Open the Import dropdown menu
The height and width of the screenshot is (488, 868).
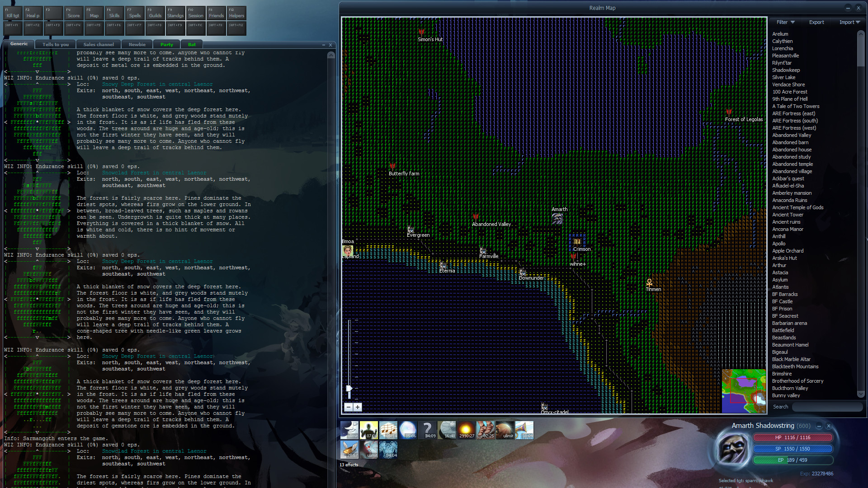pyautogui.click(x=849, y=22)
